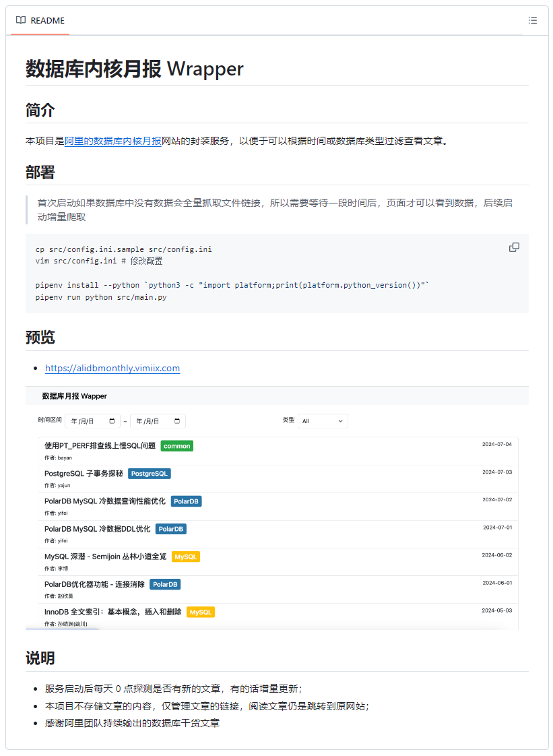This screenshot has height=756, width=553.
Task: Click the green common tag
Action: 177,446
